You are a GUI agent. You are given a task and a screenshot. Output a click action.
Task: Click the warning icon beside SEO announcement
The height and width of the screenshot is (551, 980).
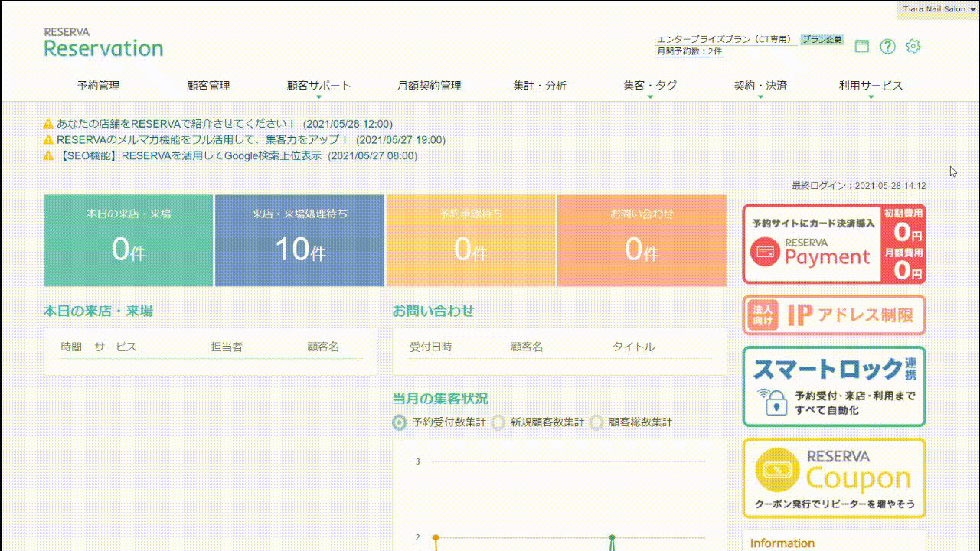pyautogui.click(x=48, y=155)
